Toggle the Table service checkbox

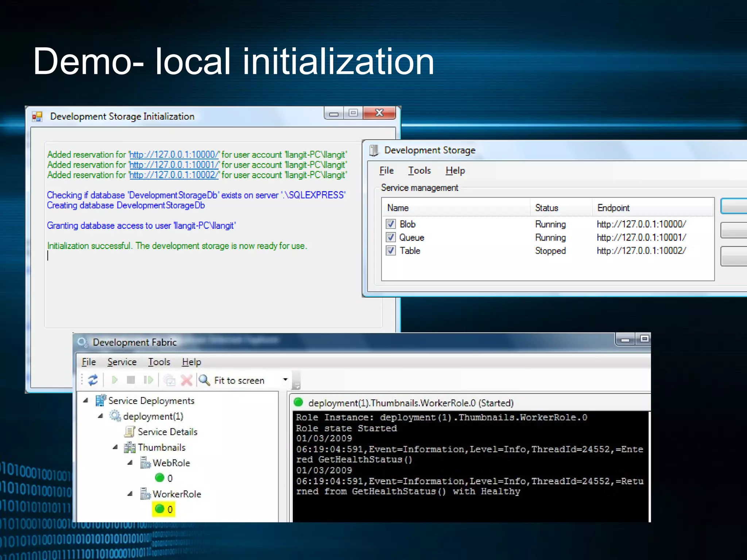click(391, 251)
